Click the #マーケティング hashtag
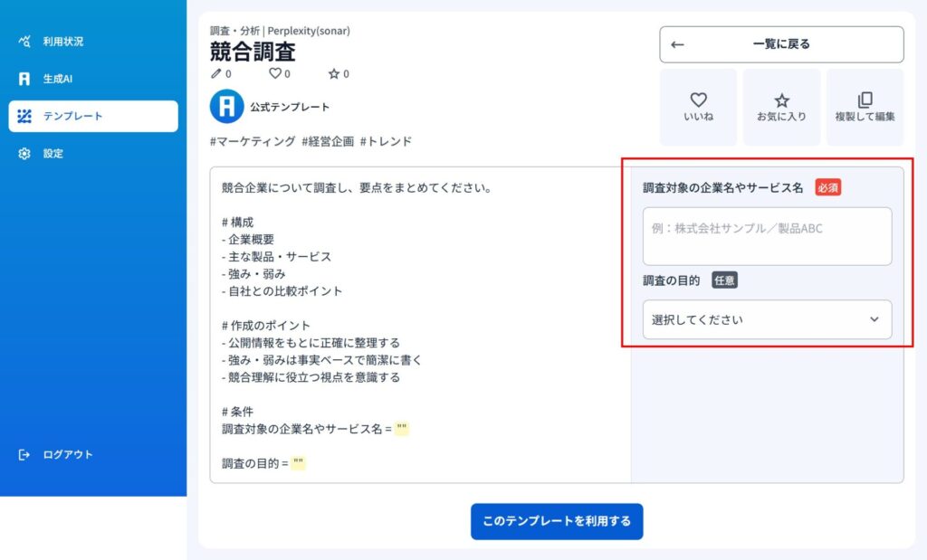 [253, 141]
